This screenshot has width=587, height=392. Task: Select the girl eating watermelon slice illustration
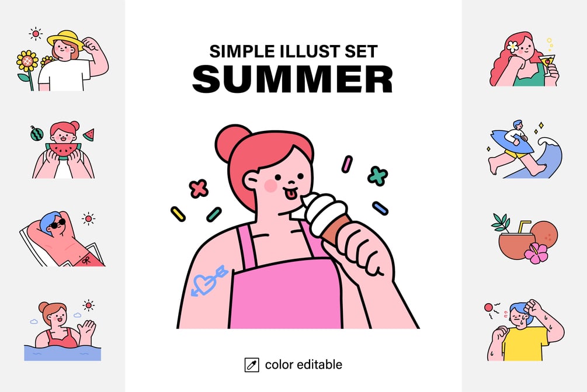point(63,150)
